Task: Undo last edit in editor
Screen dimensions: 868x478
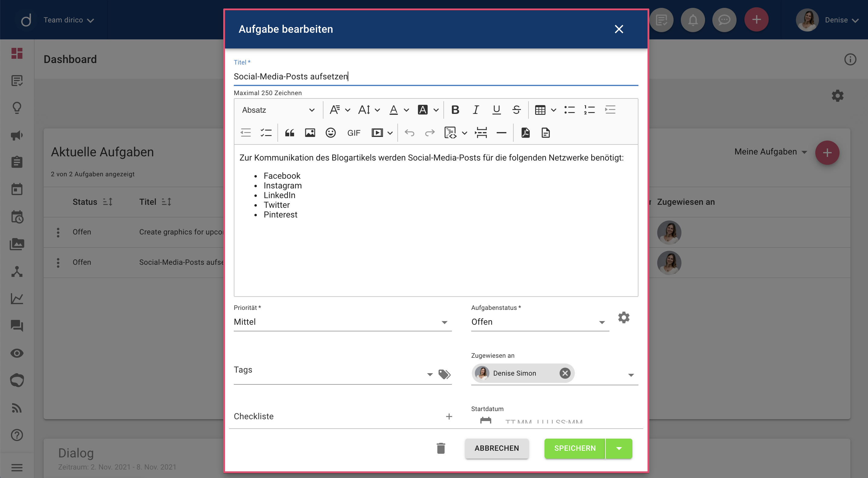Action: pyautogui.click(x=409, y=133)
